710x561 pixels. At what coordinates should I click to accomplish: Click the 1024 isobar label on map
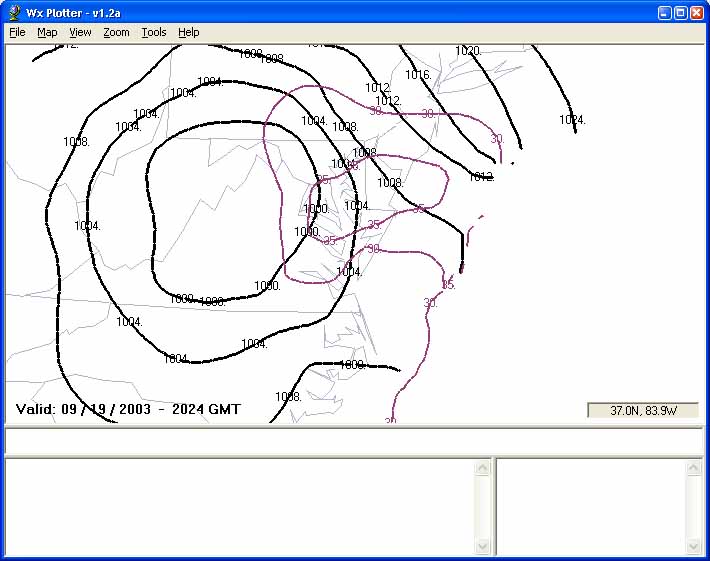point(572,120)
